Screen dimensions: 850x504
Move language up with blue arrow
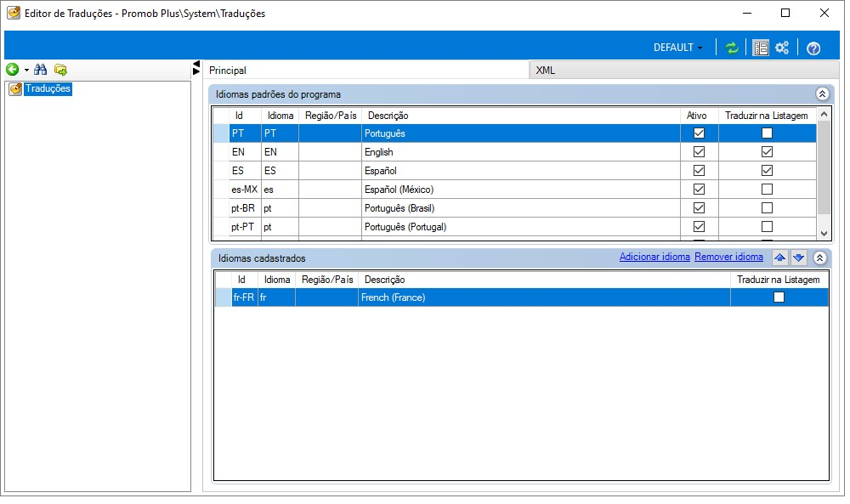[779, 258]
